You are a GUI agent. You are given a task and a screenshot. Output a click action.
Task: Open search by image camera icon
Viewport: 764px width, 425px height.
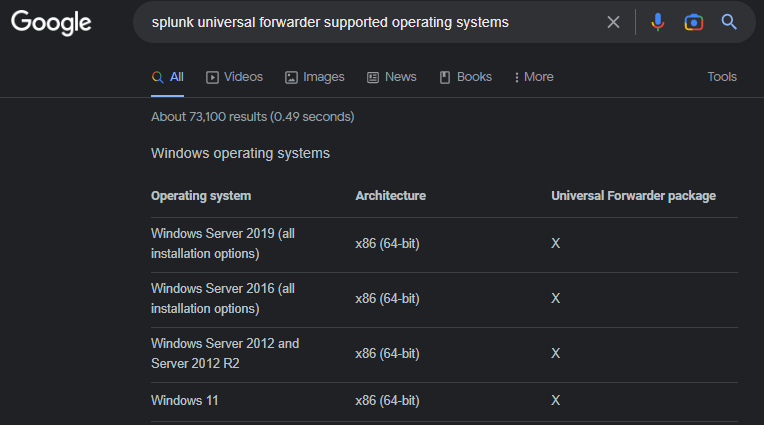point(693,22)
